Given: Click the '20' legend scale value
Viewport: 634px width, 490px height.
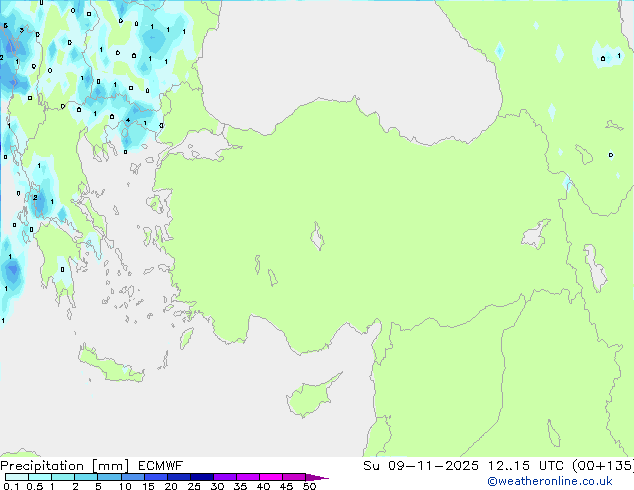Looking at the screenshot, I should tap(171, 486).
